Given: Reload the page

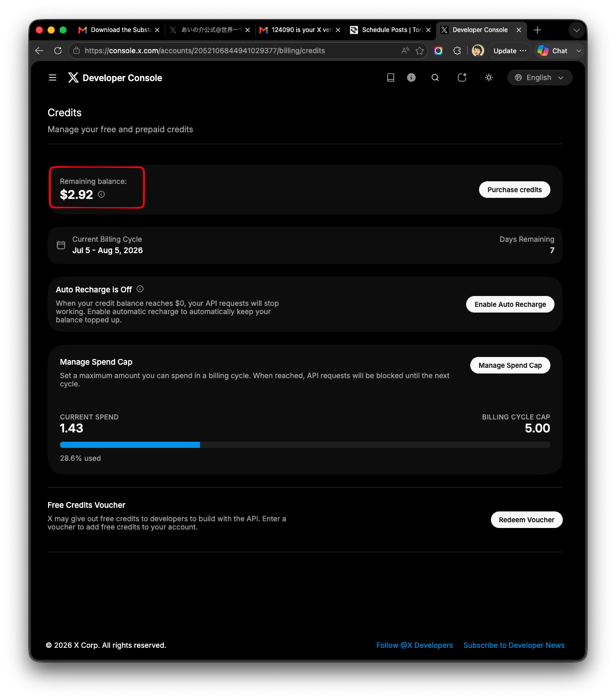Looking at the screenshot, I should coord(58,51).
